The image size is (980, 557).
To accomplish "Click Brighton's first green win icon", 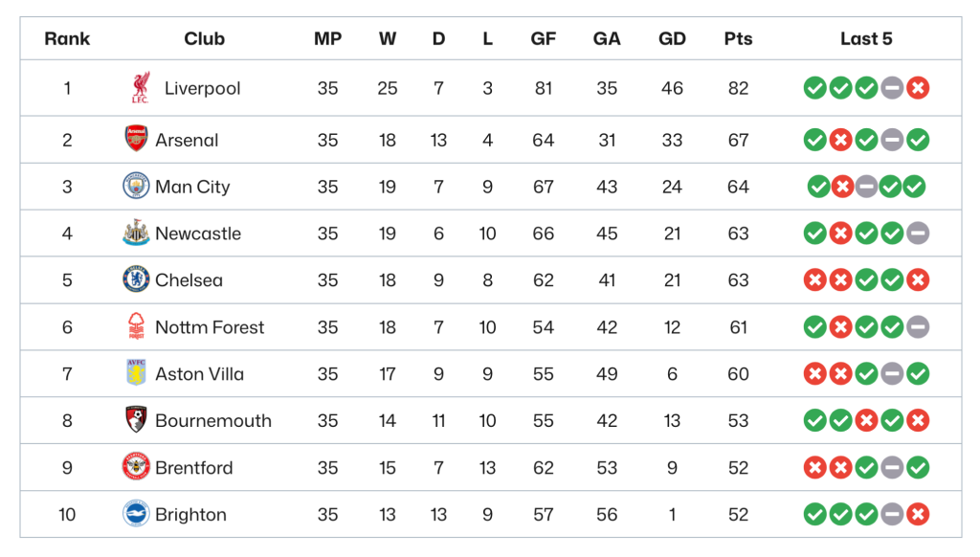I will pyautogui.click(x=815, y=515).
